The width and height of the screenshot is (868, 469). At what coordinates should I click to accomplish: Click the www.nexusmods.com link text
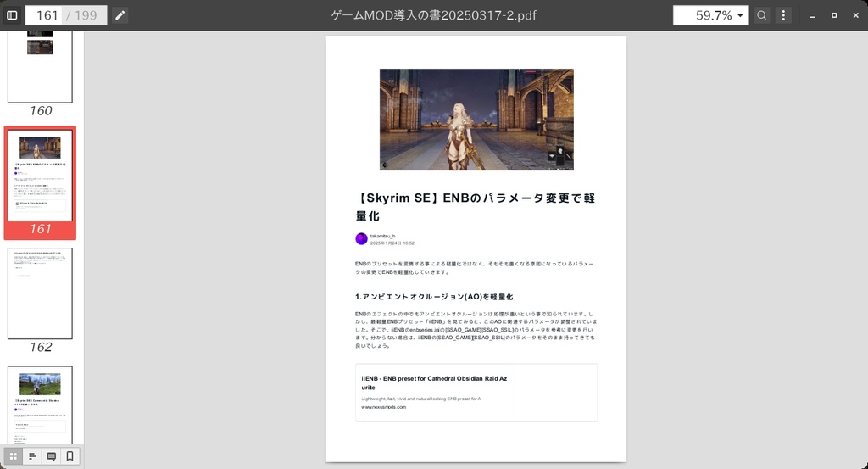point(384,407)
